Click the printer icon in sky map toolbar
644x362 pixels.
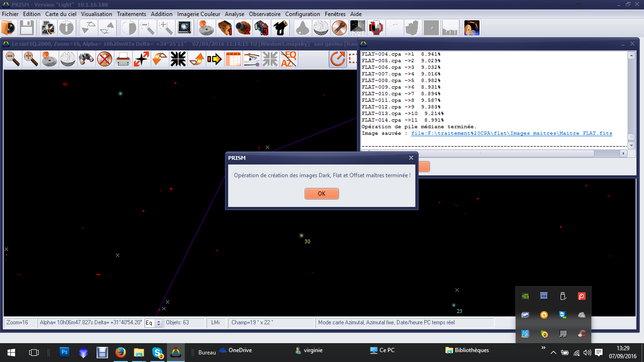[123, 59]
